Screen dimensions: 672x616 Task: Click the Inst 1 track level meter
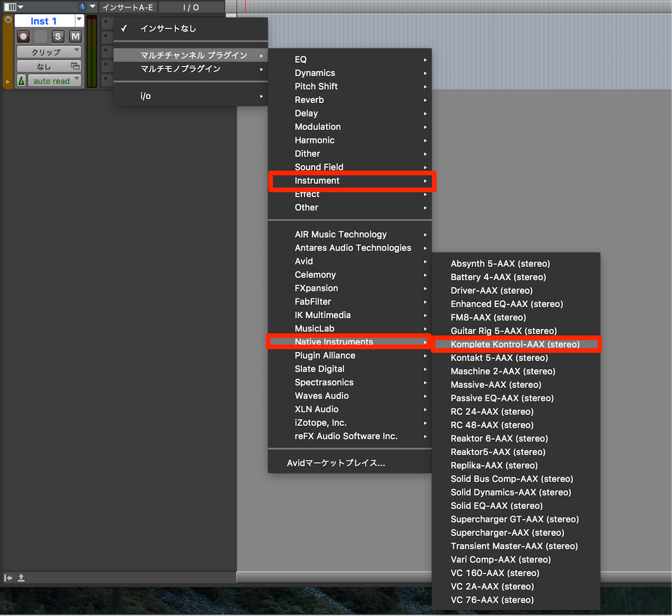92,51
